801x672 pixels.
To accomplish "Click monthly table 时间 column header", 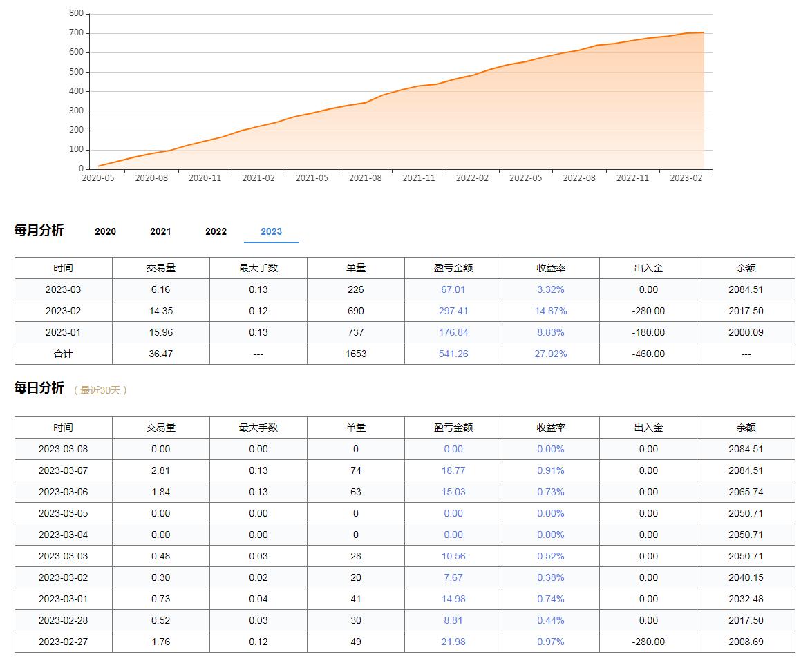I will coord(64,268).
